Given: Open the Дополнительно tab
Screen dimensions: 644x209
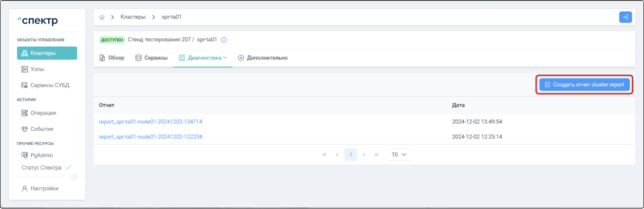Looking at the screenshot, I should tap(263, 58).
